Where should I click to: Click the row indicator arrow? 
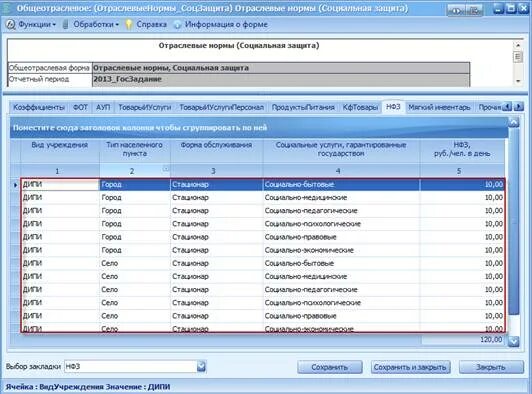click(x=15, y=185)
